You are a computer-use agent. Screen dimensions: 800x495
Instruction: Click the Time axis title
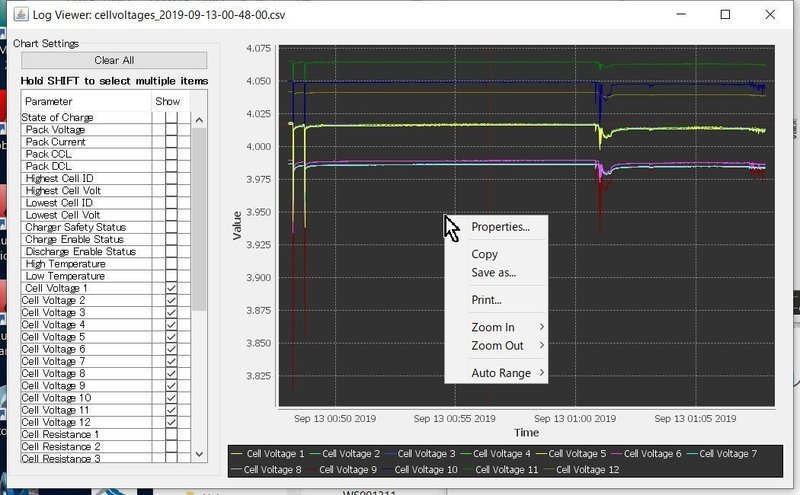pos(527,433)
